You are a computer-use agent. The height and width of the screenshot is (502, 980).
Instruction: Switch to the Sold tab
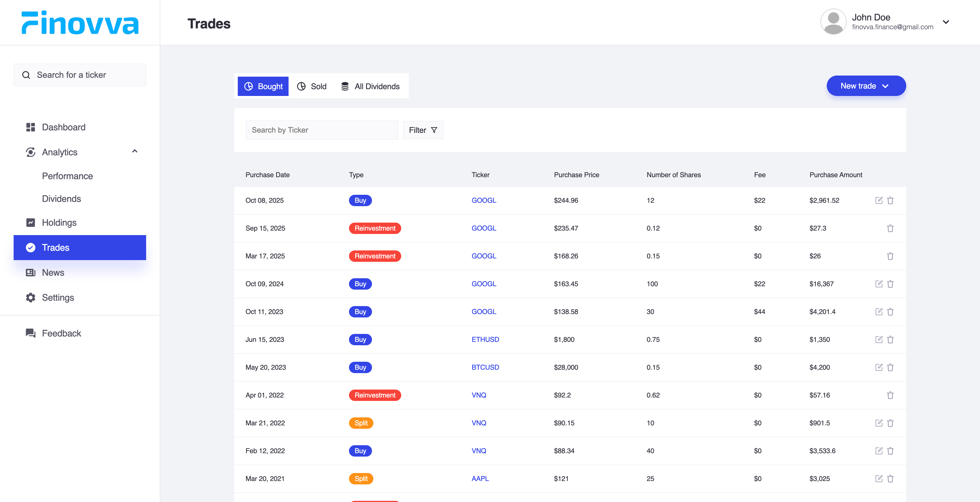point(312,86)
